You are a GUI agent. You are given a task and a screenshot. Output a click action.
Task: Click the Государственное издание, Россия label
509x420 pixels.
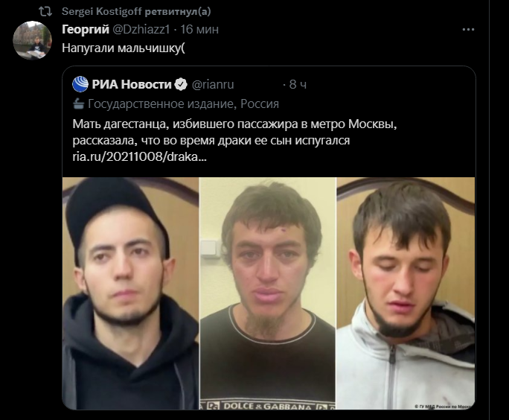(183, 104)
